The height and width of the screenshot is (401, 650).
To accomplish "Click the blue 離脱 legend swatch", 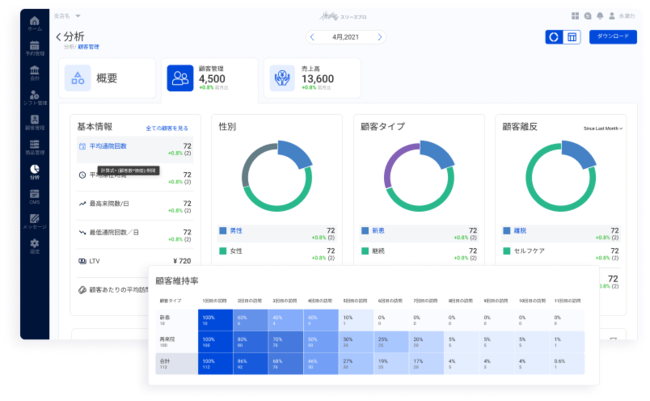I will (507, 231).
